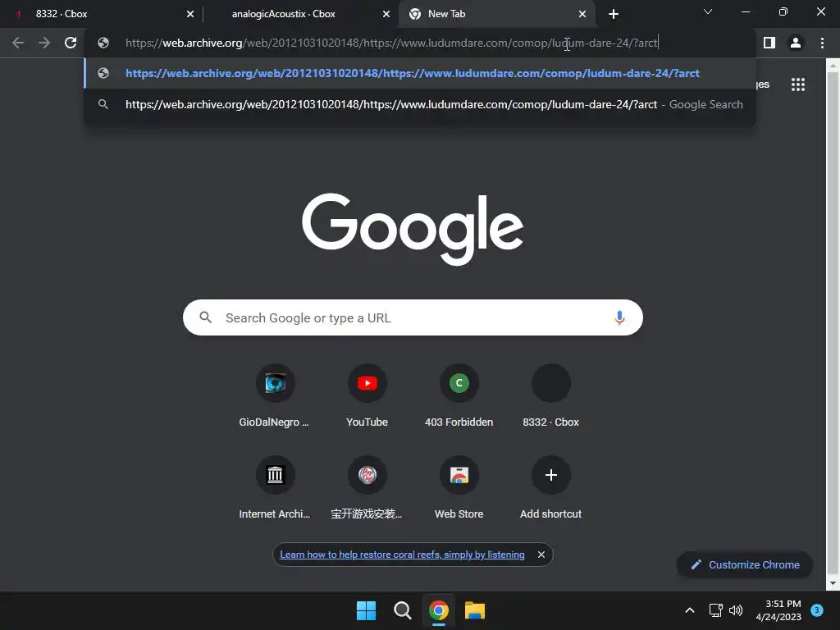This screenshot has height=630, width=840.
Task: Close the analogicAcoustix · Cbox tab
Action: coord(386,14)
